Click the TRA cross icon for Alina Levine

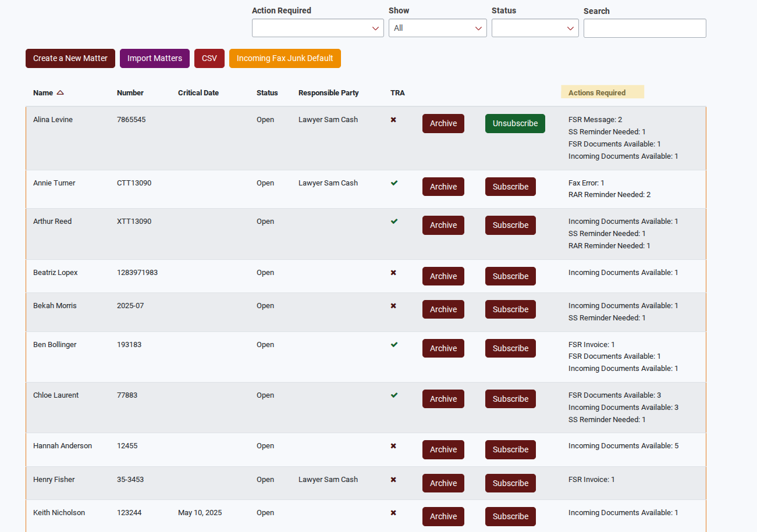pos(393,120)
